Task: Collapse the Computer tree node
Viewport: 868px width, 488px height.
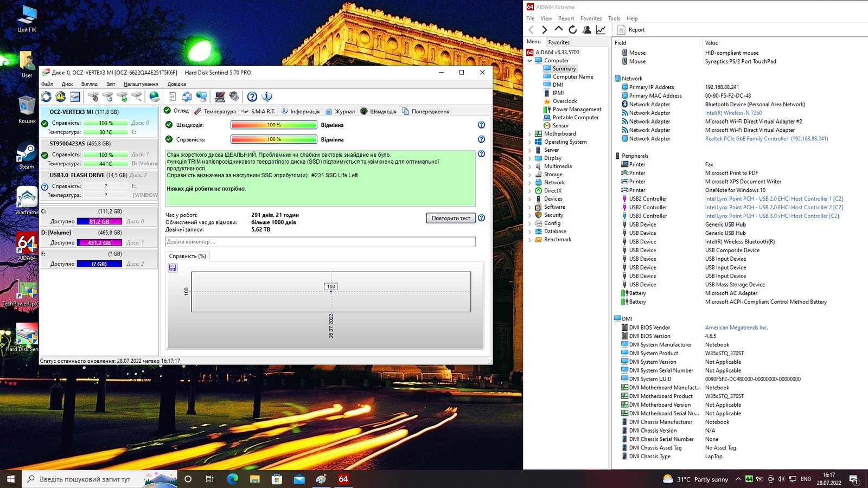Action: (x=530, y=61)
